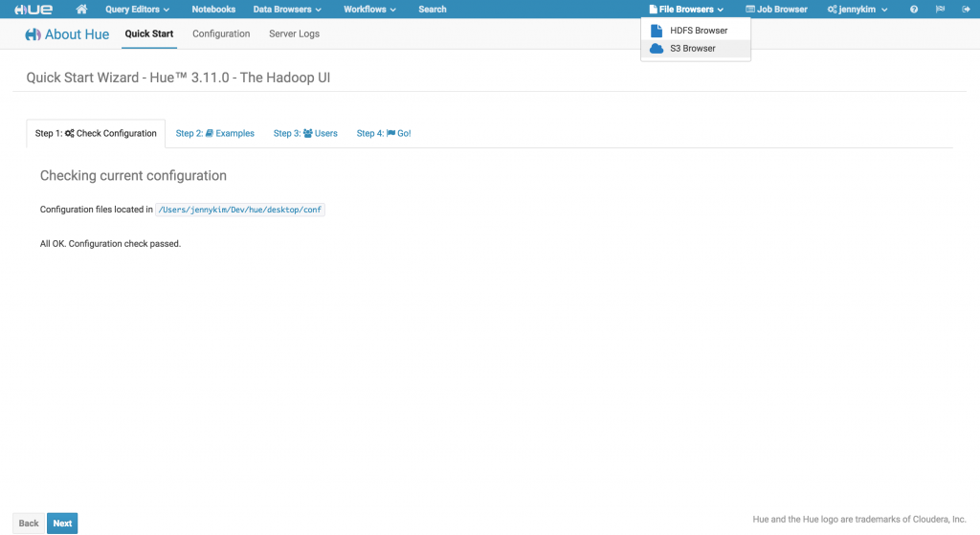980x535 pixels.
Task: Click the flag tour icon in the navbar
Action: point(940,10)
